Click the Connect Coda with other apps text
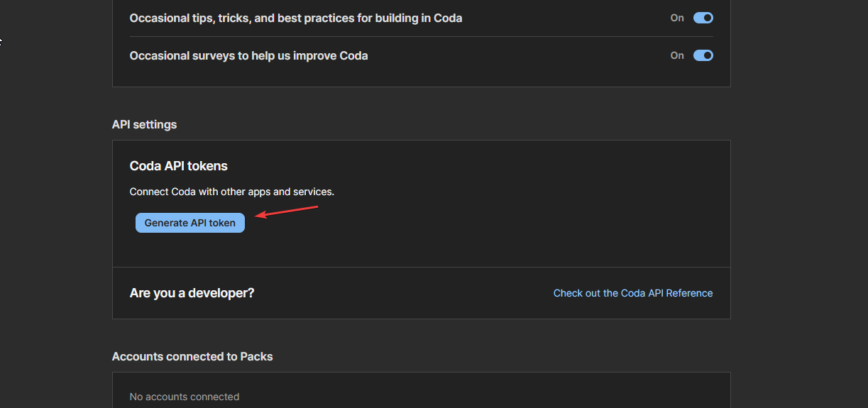Screen dimensions: 868x408 [231, 192]
